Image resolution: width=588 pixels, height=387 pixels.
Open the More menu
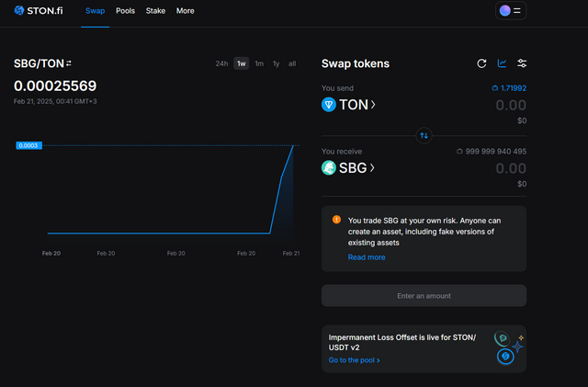tap(186, 11)
